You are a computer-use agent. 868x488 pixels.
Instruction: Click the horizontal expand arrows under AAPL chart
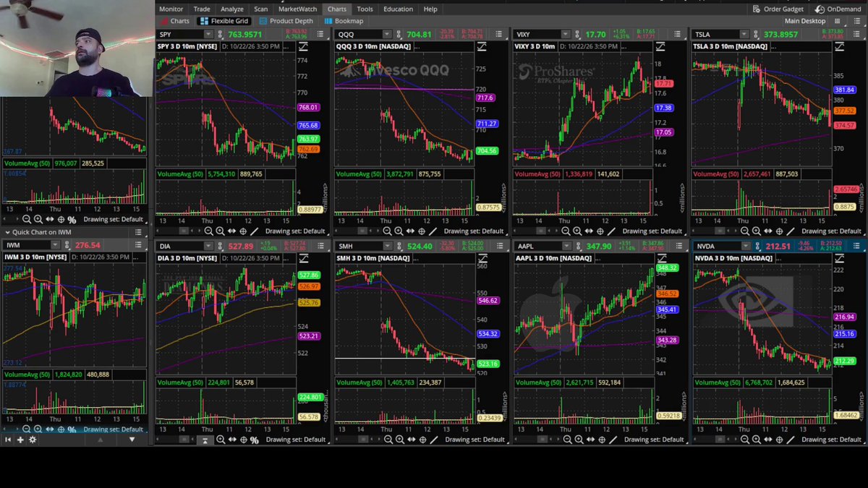click(x=591, y=440)
